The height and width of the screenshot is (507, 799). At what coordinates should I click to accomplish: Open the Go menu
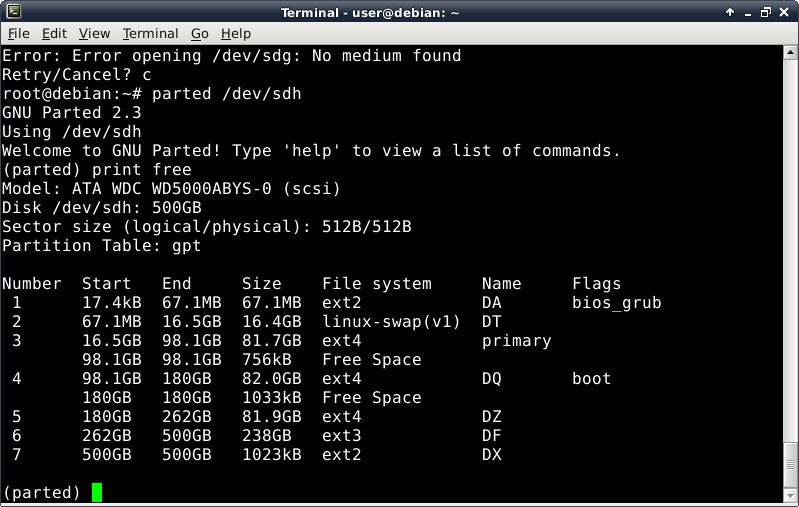coord(200,33)
